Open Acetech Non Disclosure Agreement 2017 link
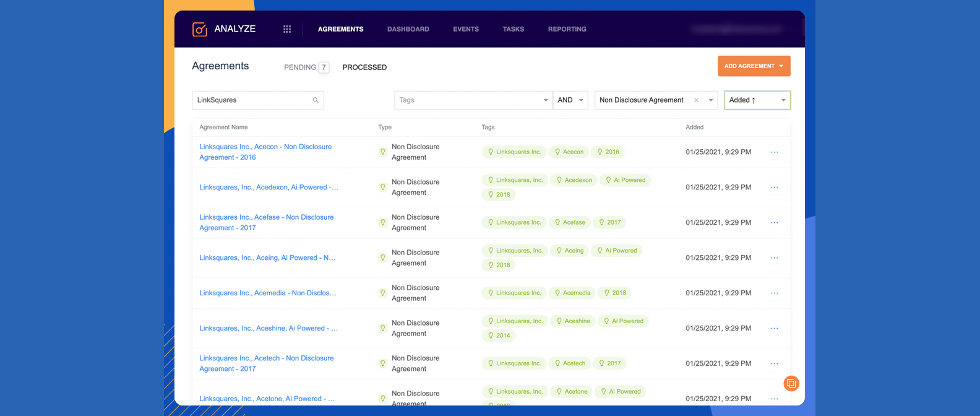Image resolution: width=980 pixels, height=416 pixels. click(267, 364)
